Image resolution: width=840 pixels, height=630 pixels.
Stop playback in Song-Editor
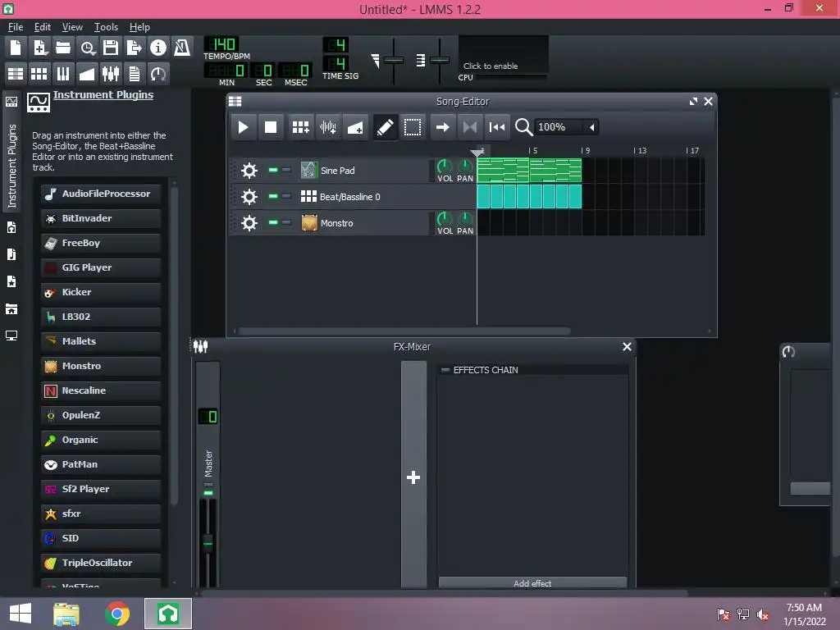click(x=271, y=127)
